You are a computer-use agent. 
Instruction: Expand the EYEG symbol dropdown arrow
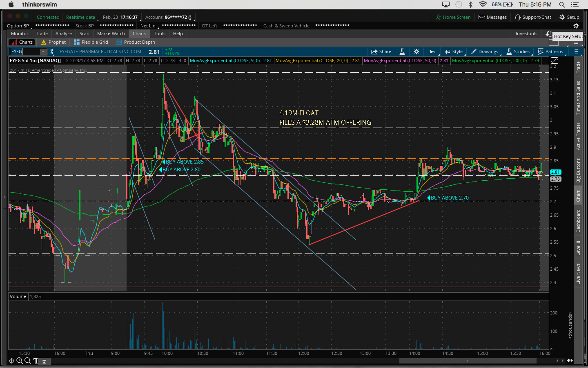point(43,52)
